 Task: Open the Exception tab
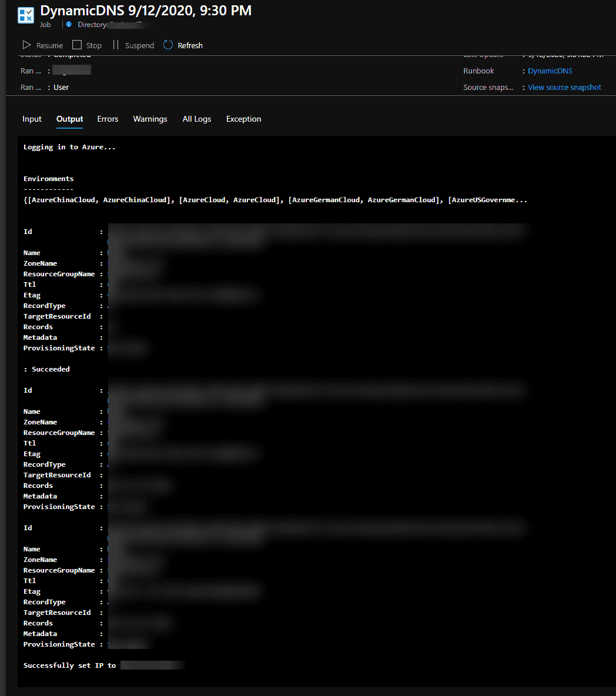[244, 119]
